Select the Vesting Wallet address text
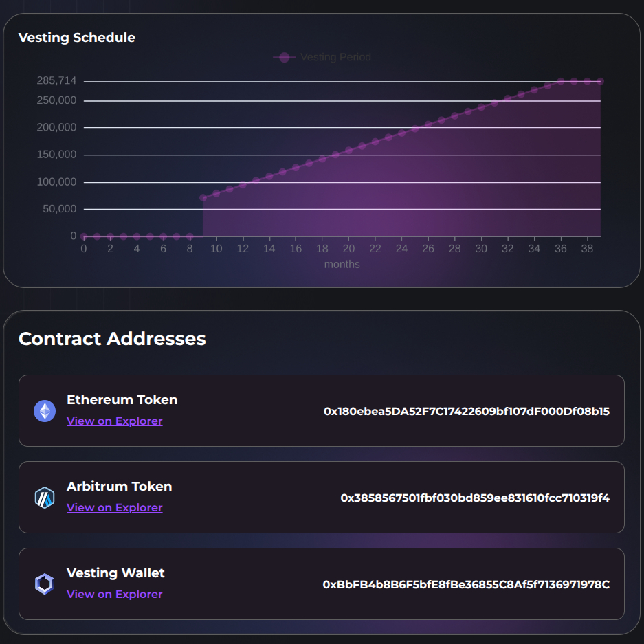This screenshot has width=644, height=644. coord(466,585)
